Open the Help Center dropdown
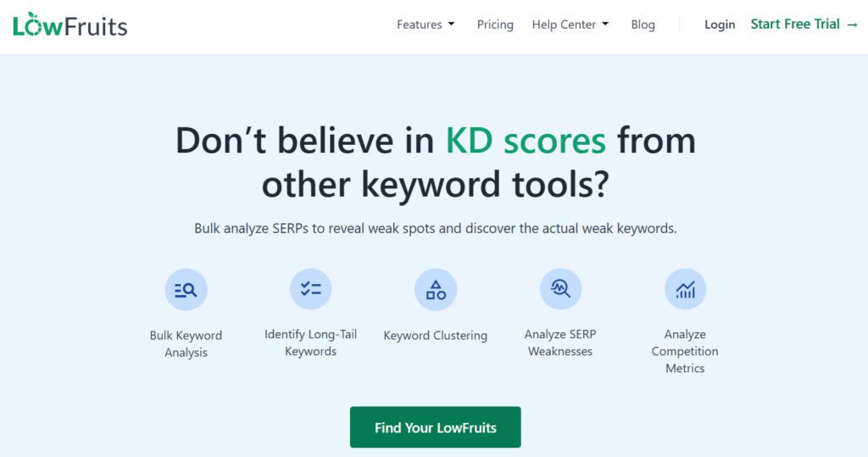This screenshot has width=868, height=457. pos(570,25)
